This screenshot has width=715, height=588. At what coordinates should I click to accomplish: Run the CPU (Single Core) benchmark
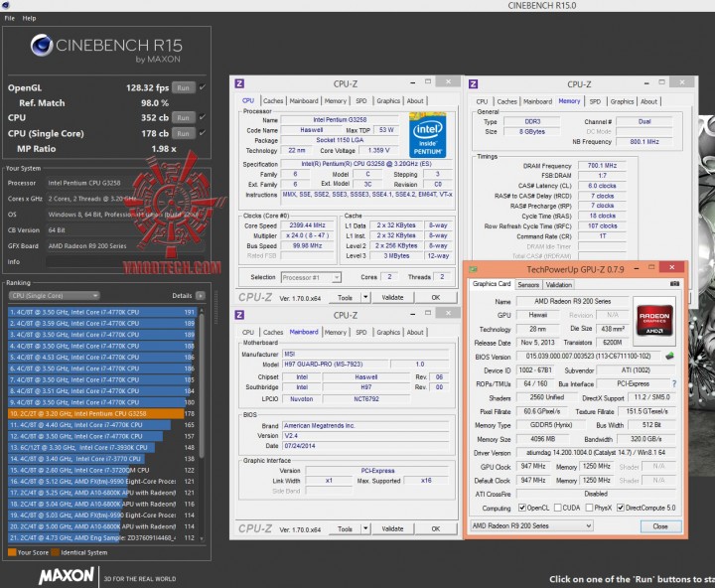pyautogui.click(x=184, y=133)
